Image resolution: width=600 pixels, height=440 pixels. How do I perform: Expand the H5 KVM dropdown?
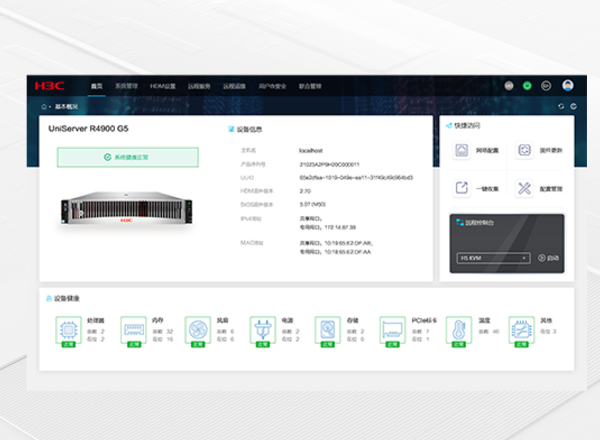point(493,258)
